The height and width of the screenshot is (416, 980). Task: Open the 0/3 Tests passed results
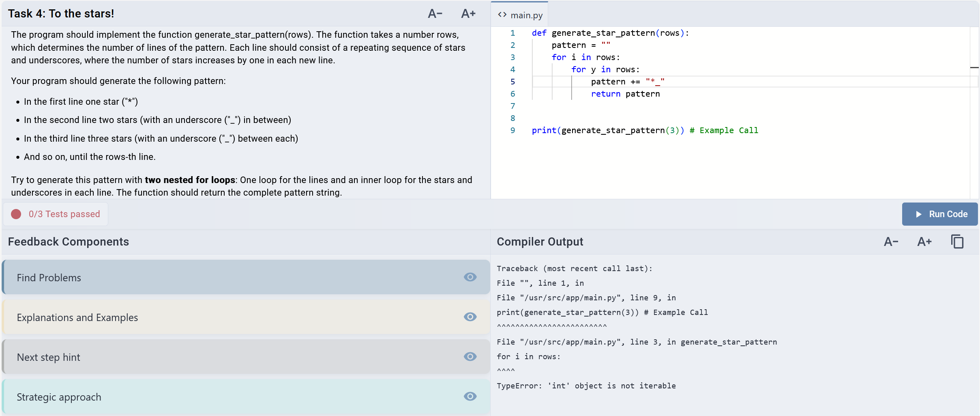click(x=64, y=214)
